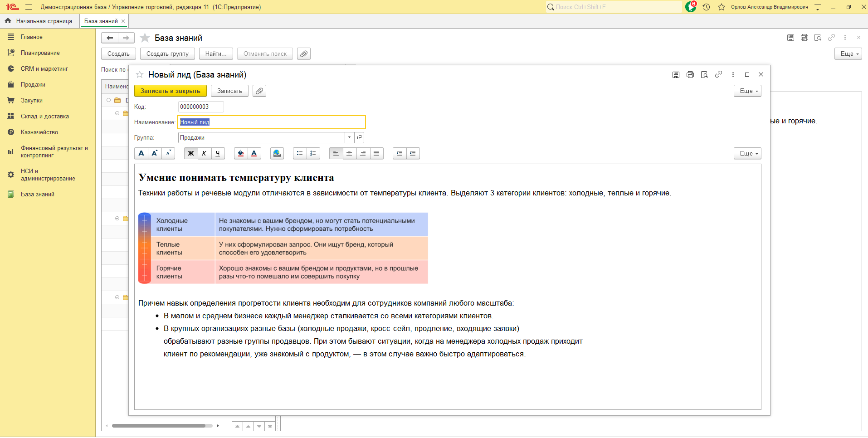Click Записать и закрыть button
The width and height of the screenshot is (868, 438).
pos(171,91)
